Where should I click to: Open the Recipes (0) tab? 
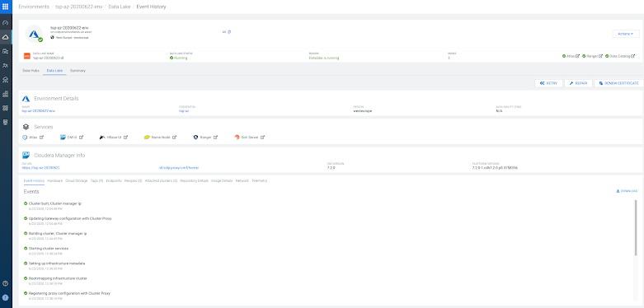(133, 180)
